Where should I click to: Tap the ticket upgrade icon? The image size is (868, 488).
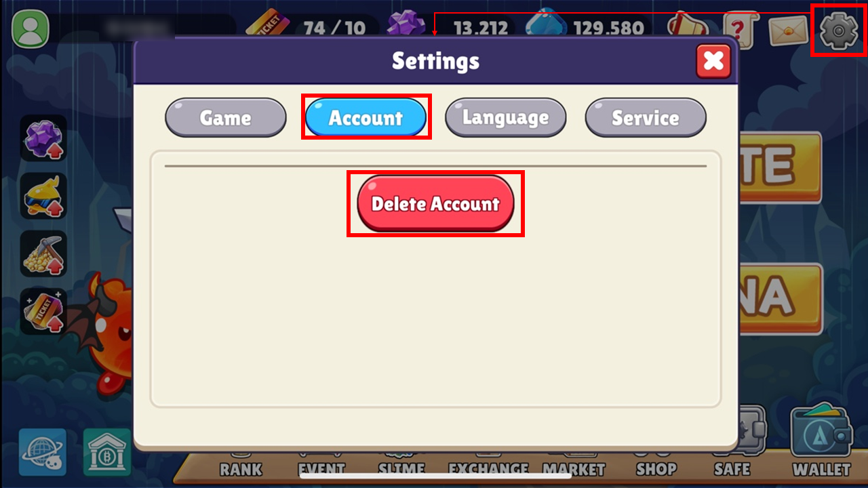coord(43,311)
